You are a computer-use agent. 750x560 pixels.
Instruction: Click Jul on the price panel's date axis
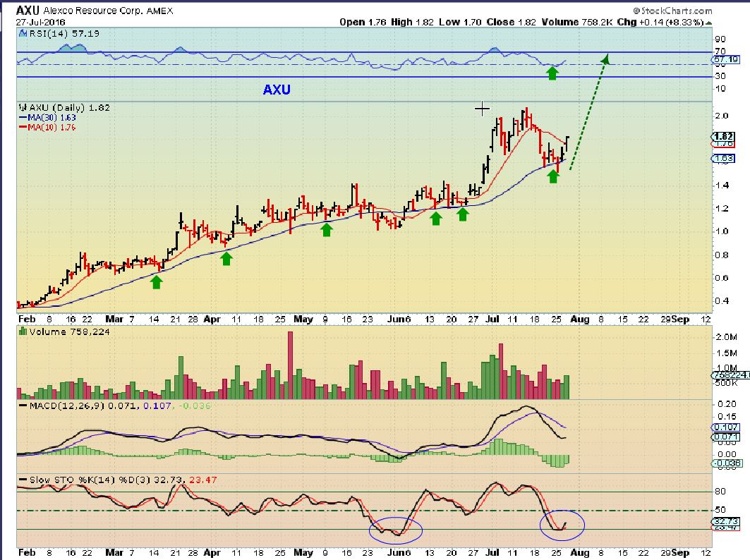[x=492, y=319]
